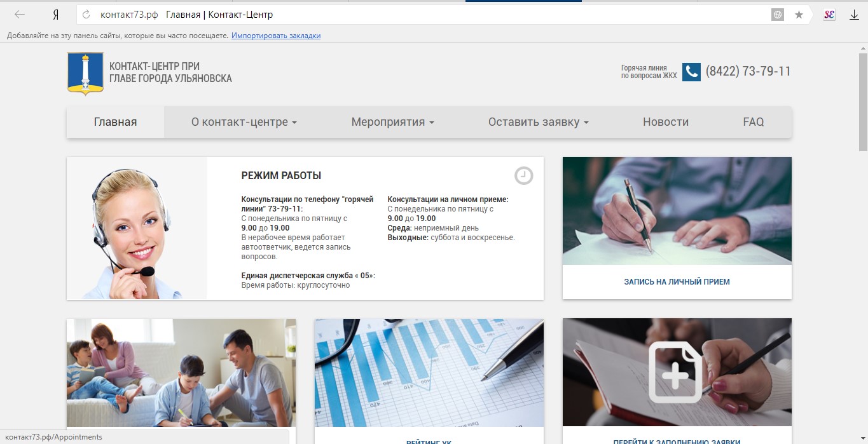Select the FAQ menu item
The width and height of the screenshot is (868, 444).
click(753, 122)
